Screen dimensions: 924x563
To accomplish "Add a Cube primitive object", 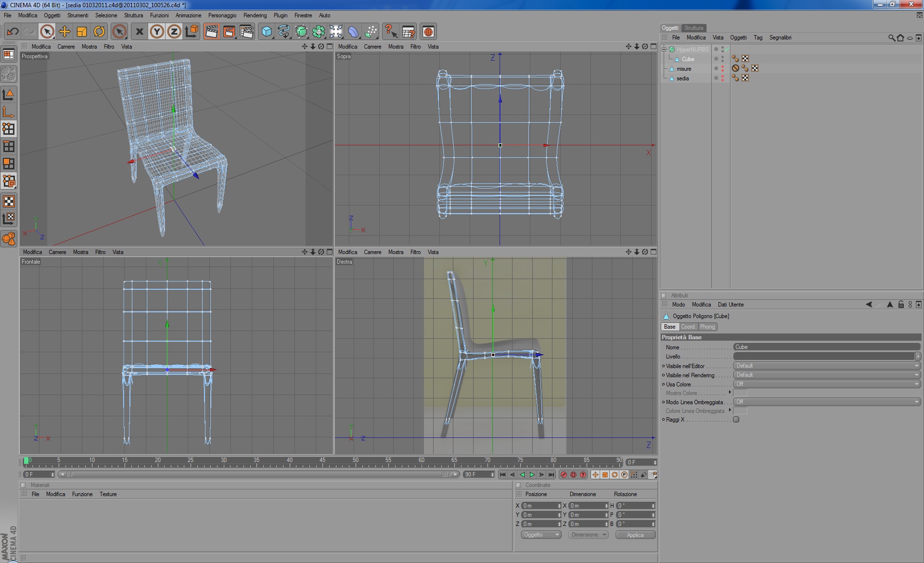I will click(267, 32).
